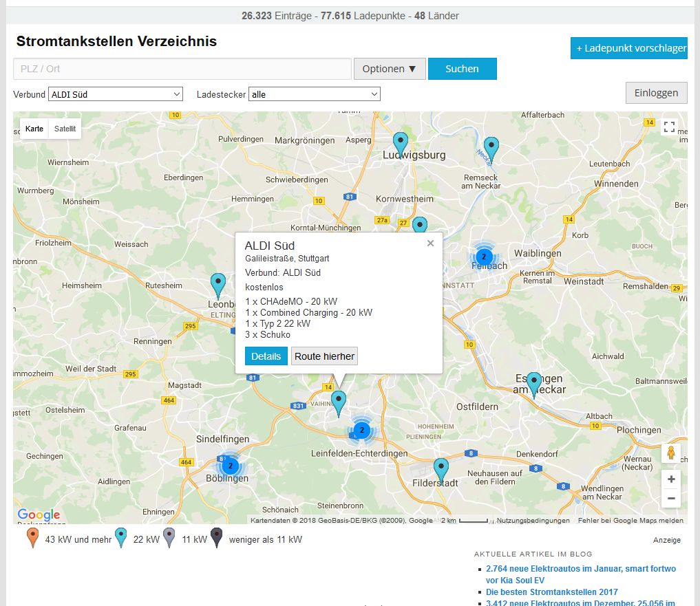Click '1 x Combined Charging - 20 kW' line
Viewport: 700px width, 606px height.
coord(308,312)
